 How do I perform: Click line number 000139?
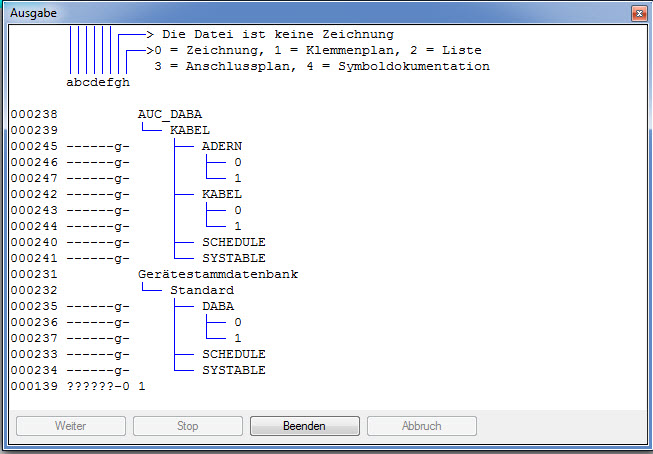click(x=34, y=386)
